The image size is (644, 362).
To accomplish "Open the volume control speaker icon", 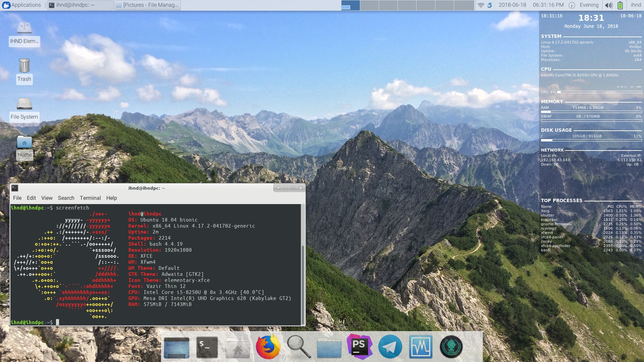I will tap(609, 5).
